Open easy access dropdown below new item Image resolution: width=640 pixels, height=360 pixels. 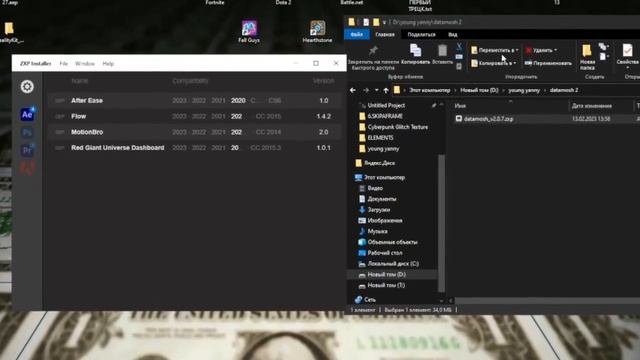[x=603, y=57]
